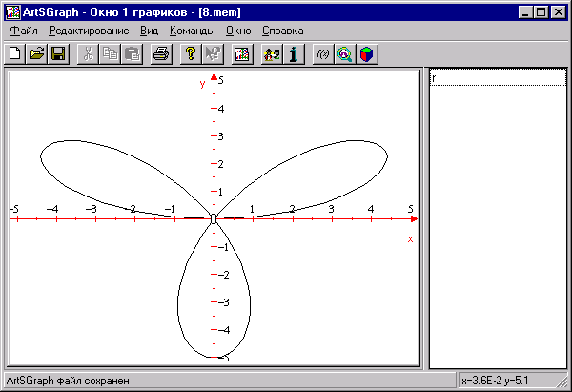Click the f(x) function toolbar icon
Viewport: 572px width, 392px height.
click(322, 54)
